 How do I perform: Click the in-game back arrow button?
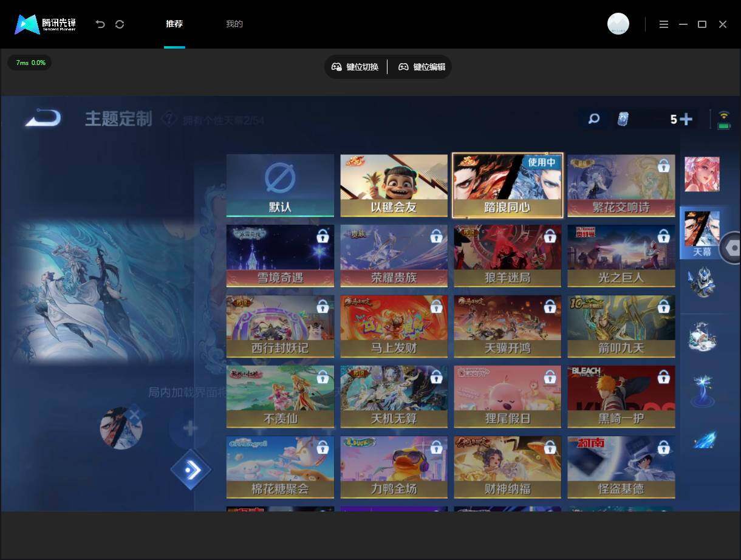[x=43, y=117]
